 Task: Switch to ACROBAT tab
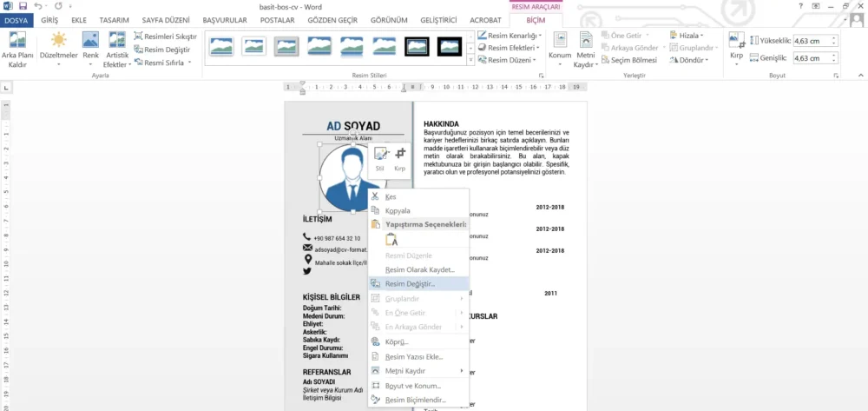485,21
